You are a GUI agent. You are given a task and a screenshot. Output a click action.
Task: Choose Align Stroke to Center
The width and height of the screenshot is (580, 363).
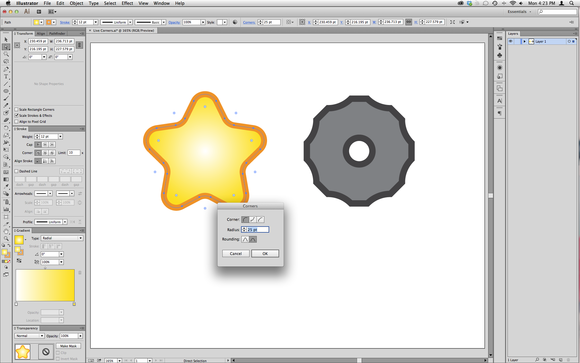point(38,161)
